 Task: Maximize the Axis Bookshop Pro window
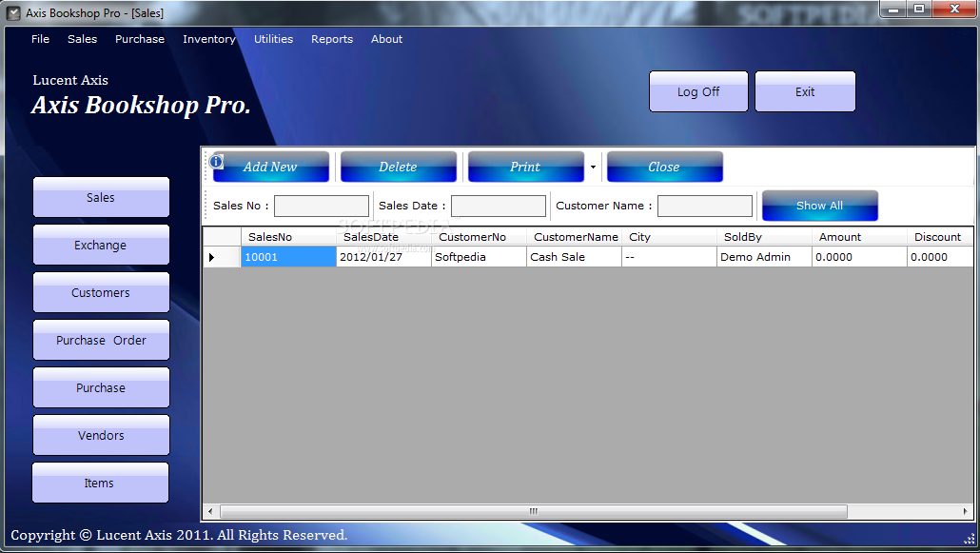coord(919,10)
